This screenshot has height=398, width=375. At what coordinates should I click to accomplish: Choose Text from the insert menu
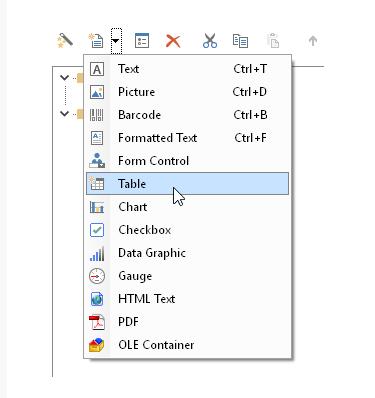pos(187,69)
